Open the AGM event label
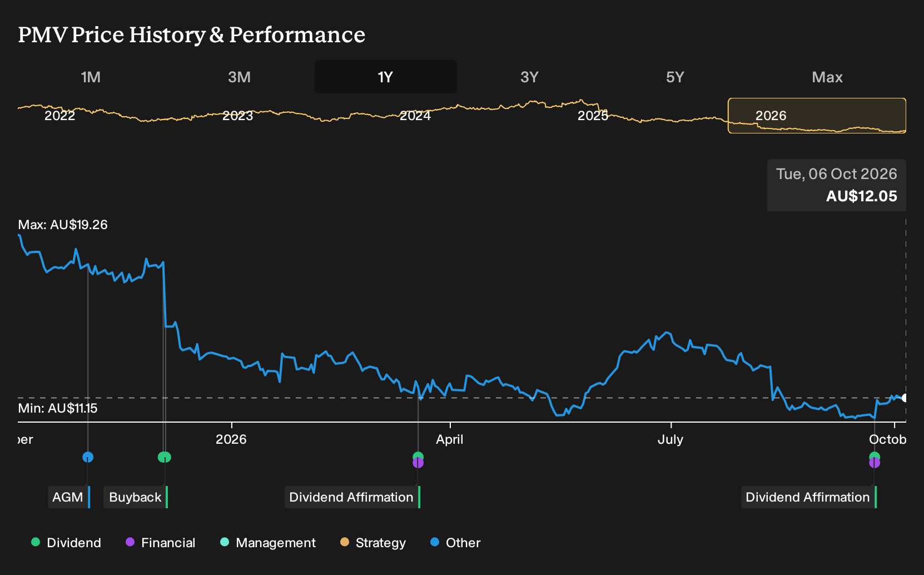924x575 pixels. 69,497
